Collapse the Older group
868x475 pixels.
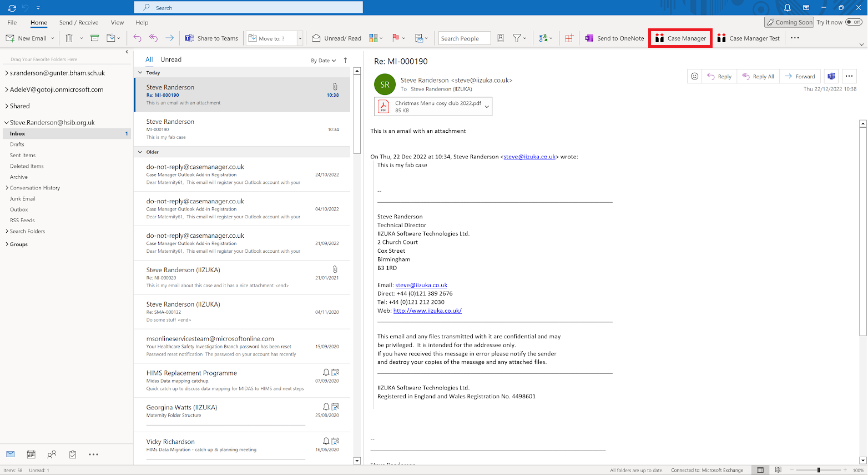(x=140, y=152)
